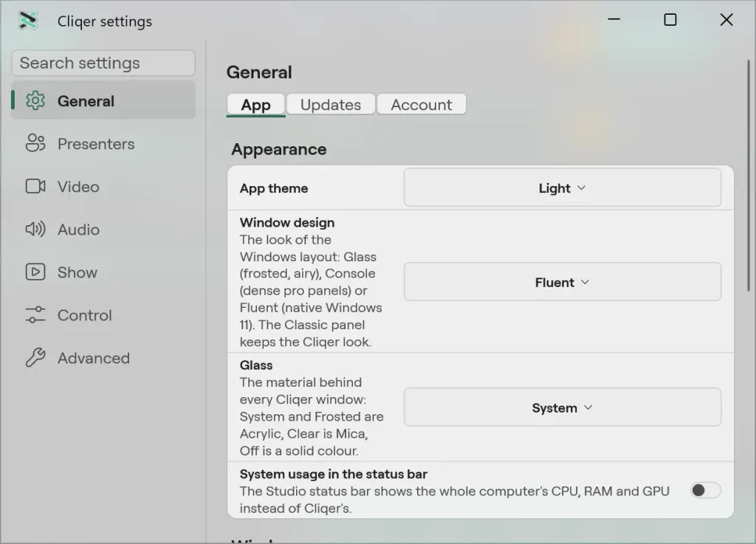The height and width of the screenshot is (544, 756).
Task: Close the Cliqer settings window
Action: 726,20
